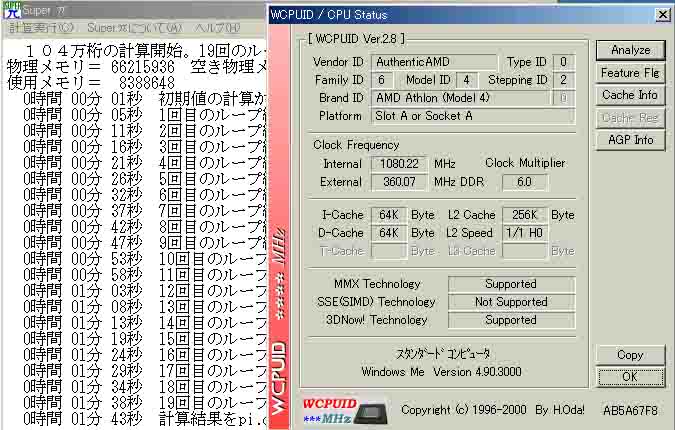Click the SSE(SIMD) status Not Supported
Screen dimensions: 675x430
click(511, 302)
